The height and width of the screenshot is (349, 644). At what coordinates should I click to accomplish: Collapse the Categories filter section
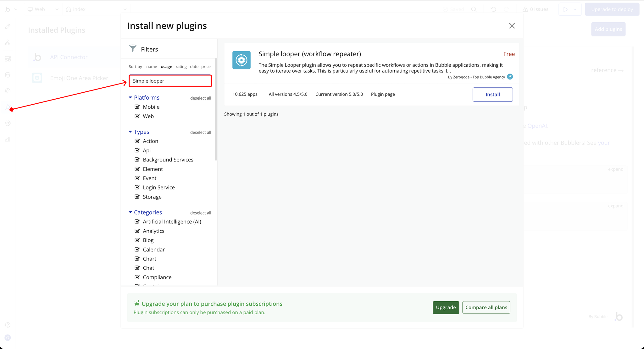click(x=130, y=212)
